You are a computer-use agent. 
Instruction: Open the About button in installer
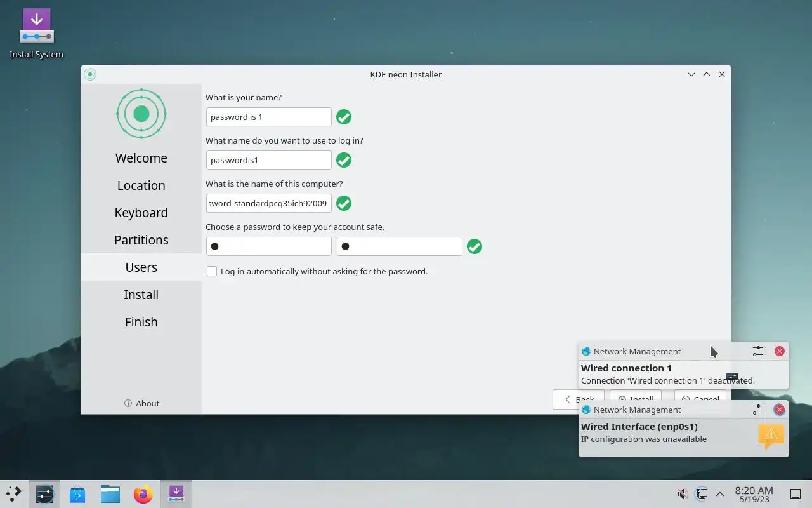click(x=141, y=403)
